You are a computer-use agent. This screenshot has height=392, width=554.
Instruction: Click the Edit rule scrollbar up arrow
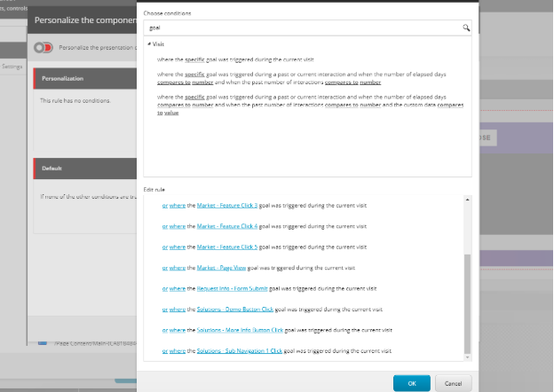coord(467,200)
